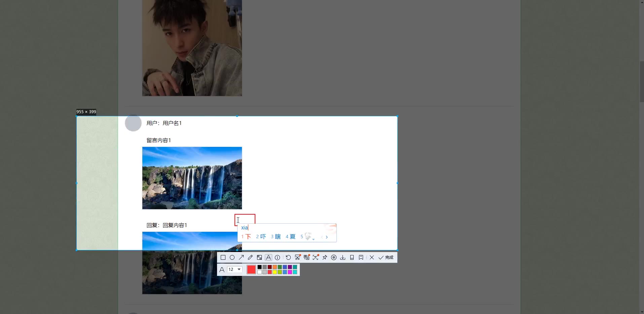Screen dimensions: 644x314
Task: Pick the black color swatch
Action: [260, 267]
